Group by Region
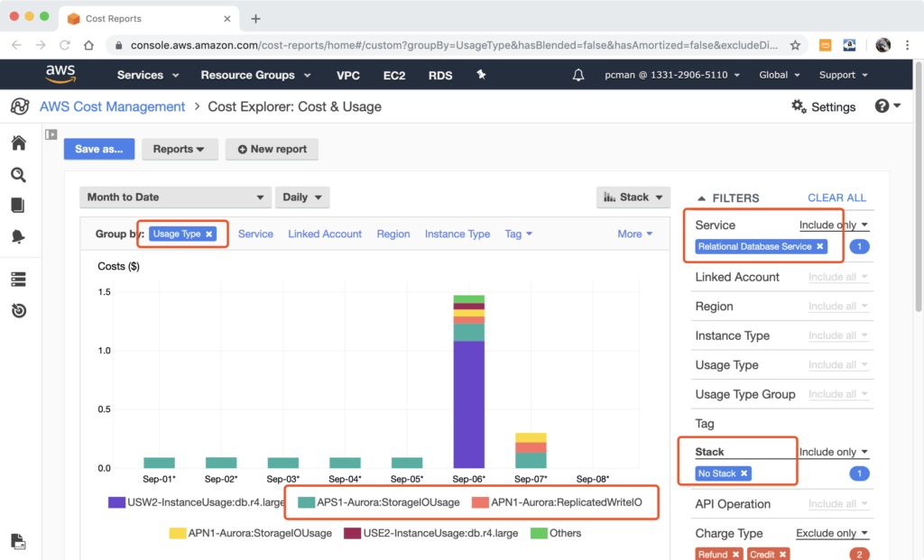 point(393,234)
